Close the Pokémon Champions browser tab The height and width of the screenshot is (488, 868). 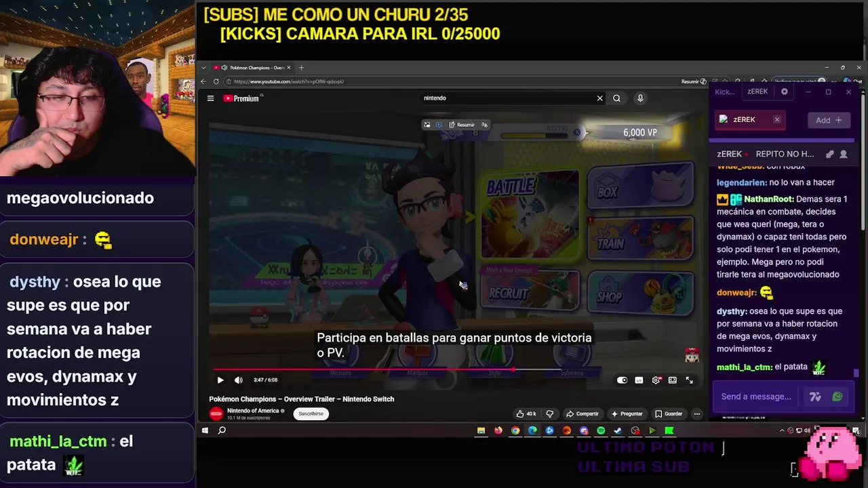(288, 68)
